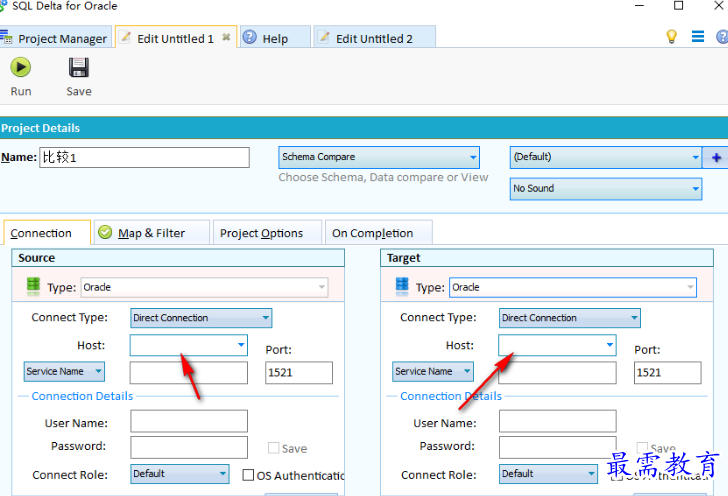Click the green Source database icon
The image size is (728, 496).
click(33, 286)
